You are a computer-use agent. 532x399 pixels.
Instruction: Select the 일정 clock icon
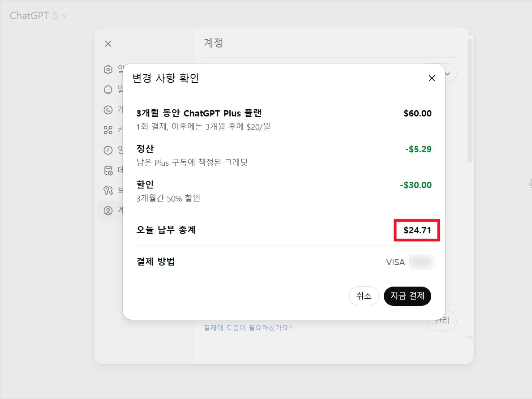pyautogui.click(x=108, y=150)
